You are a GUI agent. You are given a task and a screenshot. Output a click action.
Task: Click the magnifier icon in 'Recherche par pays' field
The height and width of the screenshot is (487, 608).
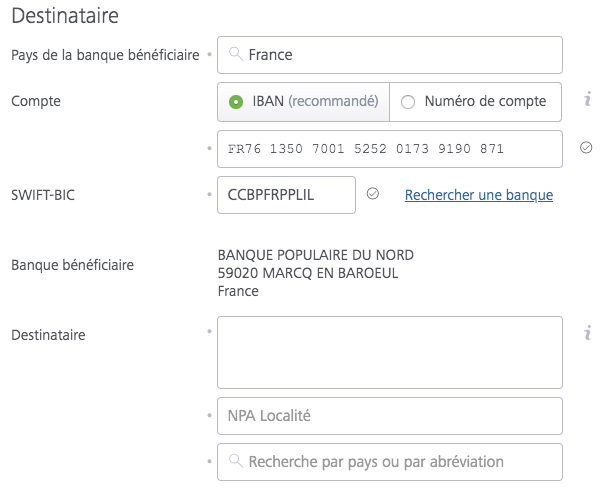pos(235,461)
